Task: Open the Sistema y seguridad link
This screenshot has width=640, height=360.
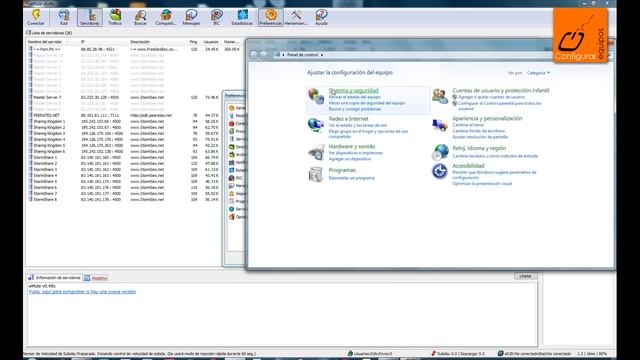Action: [353, 91]
